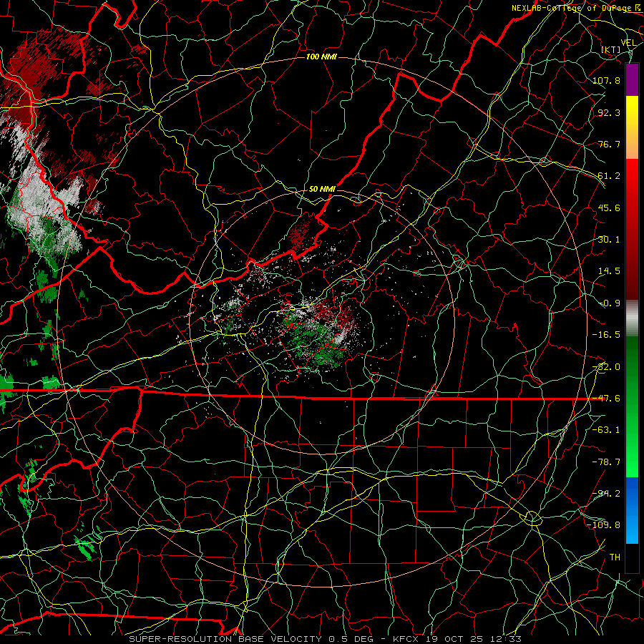Pick the black TH segment of the color bar
The image size is (644, 644).
tap(632, 558)
